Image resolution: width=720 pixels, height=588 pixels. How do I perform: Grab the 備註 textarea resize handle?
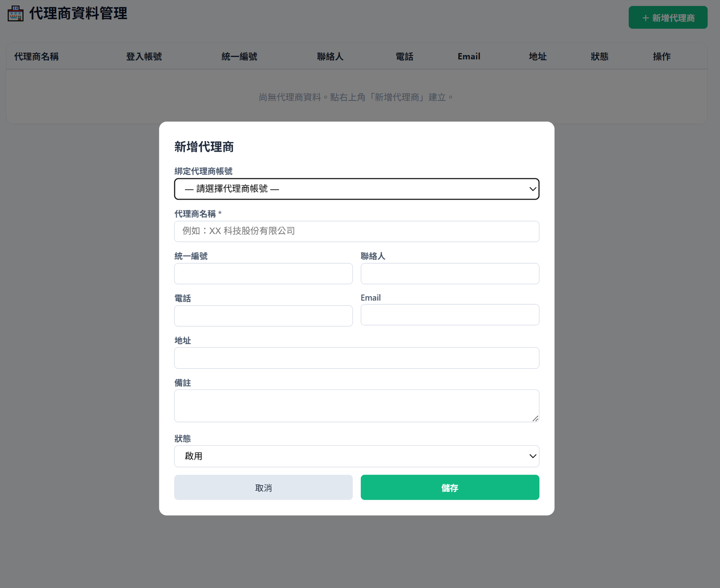(535, 418)
